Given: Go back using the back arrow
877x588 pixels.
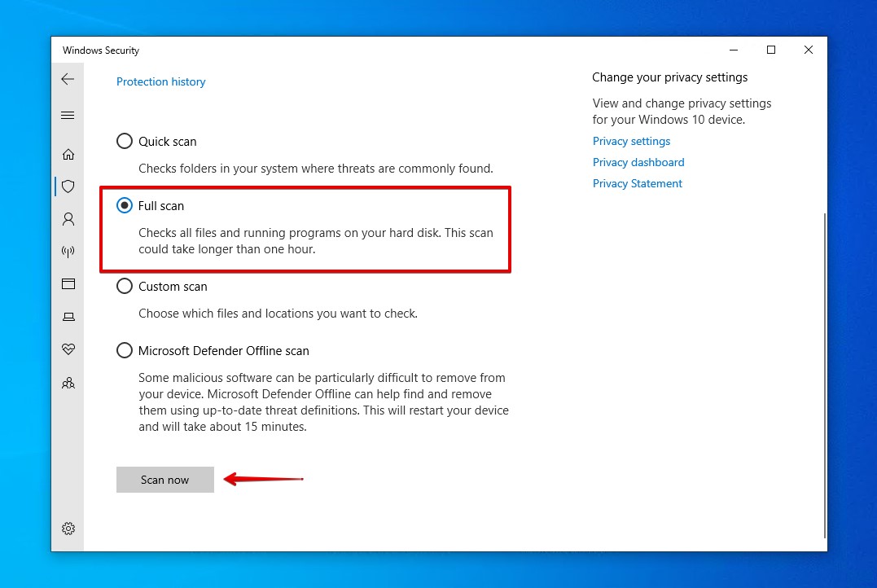Looking at the screenshot, I should pyautogui.click(x=68, y=79).
